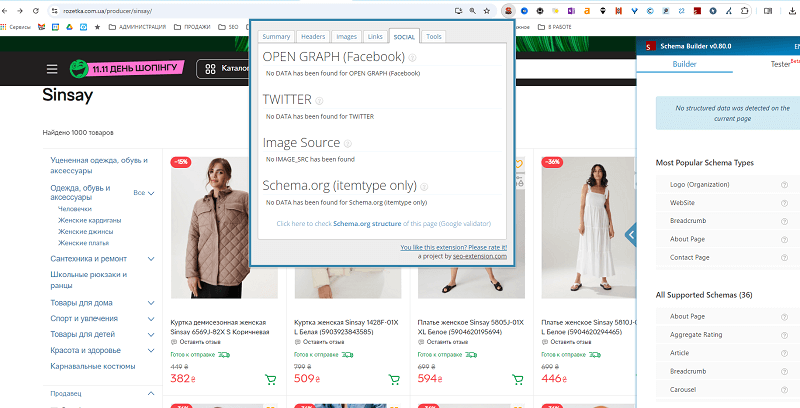The image size is (800, 408).
Task: Show help for Aggregate Rating schema
Action: [784, 335]
